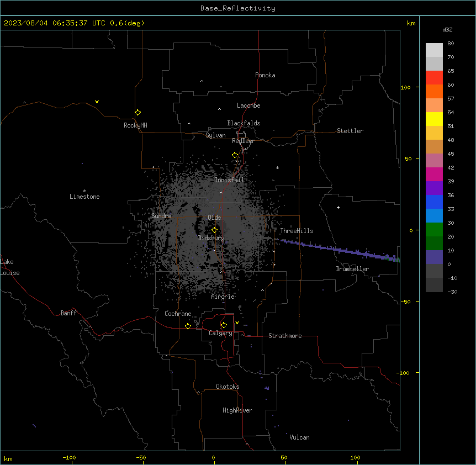This screenshot has width=476, height=465.
Task: Click the blue 33-36 dBZ legend swatch
Action: click(x=434, y=202)
